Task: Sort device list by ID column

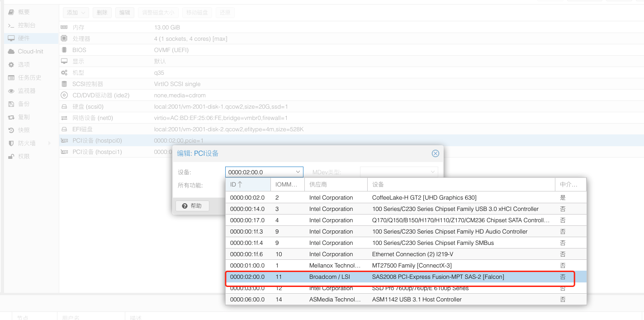Action: 247,185
